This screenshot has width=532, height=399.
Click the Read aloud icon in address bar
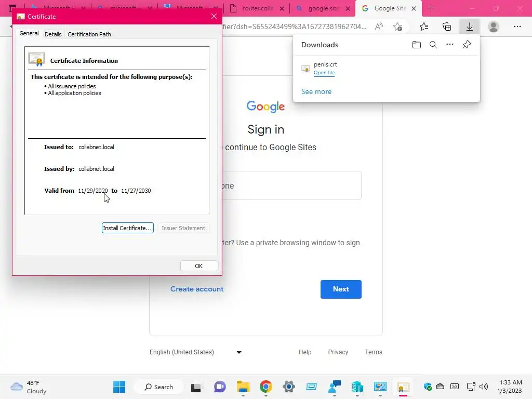pyautogui.click(x=379, y=27)
